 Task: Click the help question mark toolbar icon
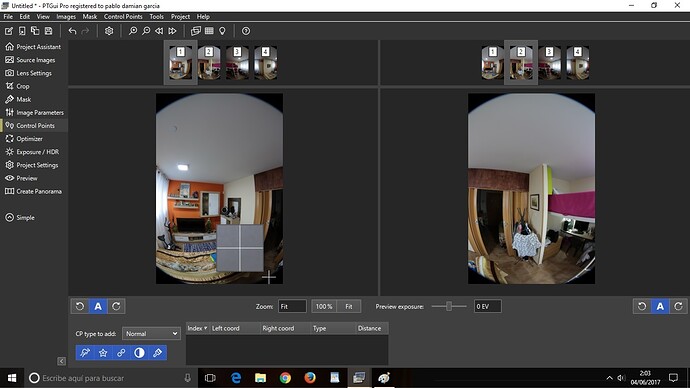click(x=246, y=31)
